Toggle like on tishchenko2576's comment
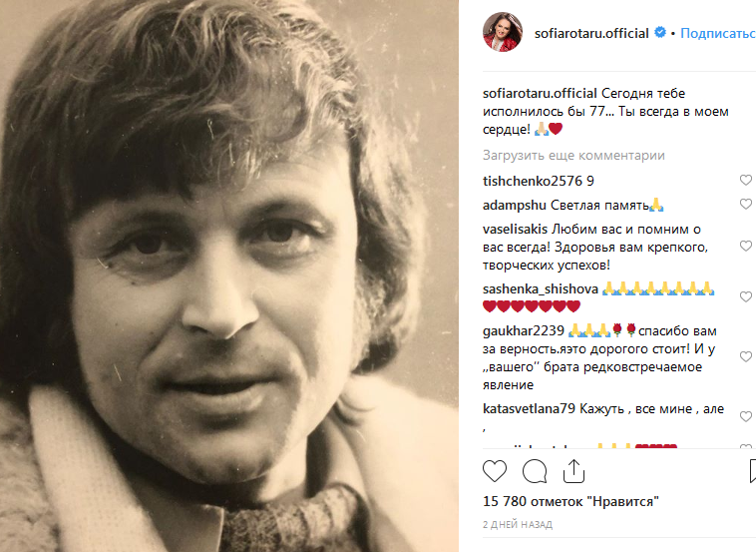 (745, 181)
